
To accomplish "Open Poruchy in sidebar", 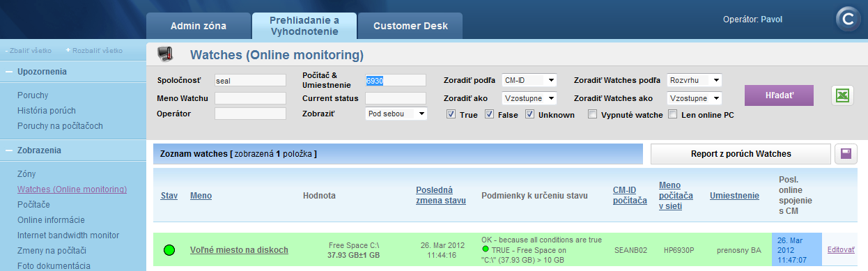I will point(33,95).
